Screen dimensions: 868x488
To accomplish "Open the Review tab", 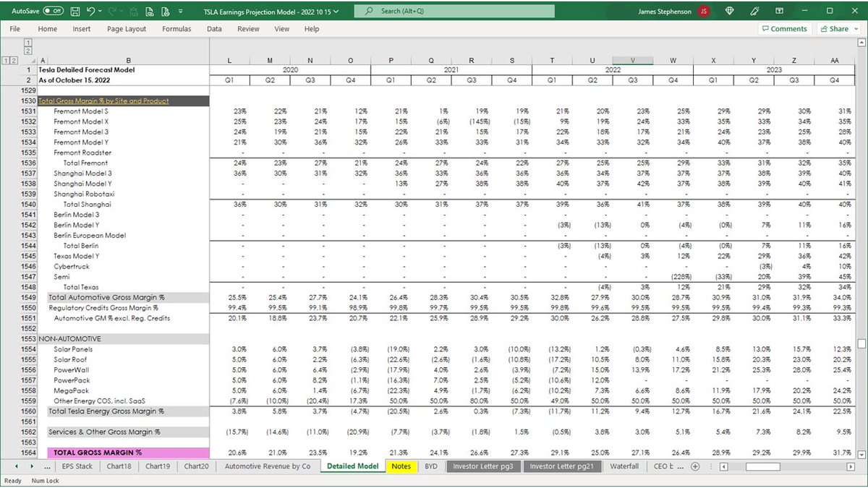I will pyautogui.click(x=248, y=29).
